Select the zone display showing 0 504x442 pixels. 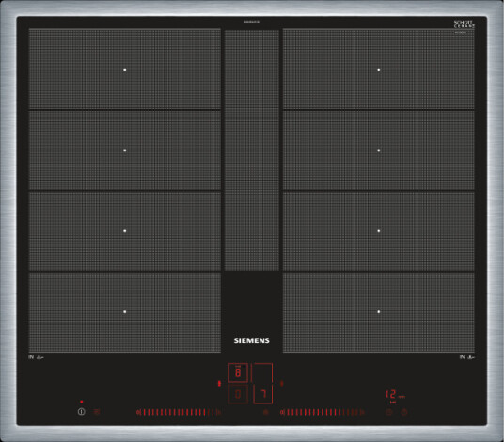click(238, 394)
